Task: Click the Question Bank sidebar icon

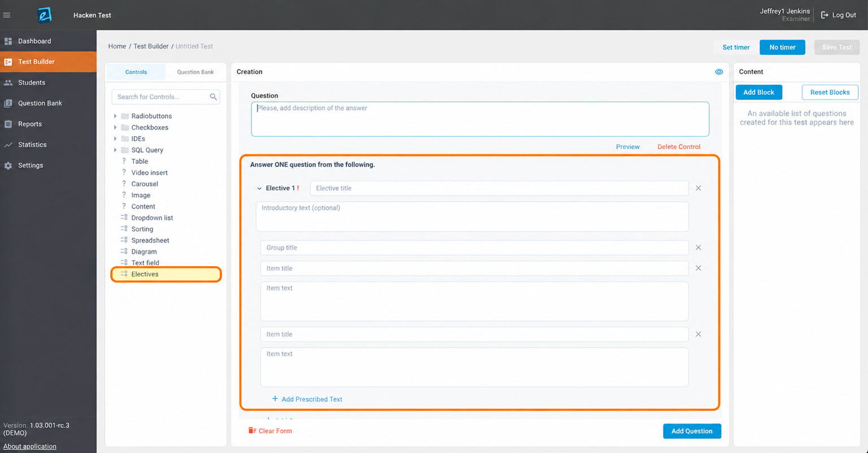Action: (x=8, y=103)
